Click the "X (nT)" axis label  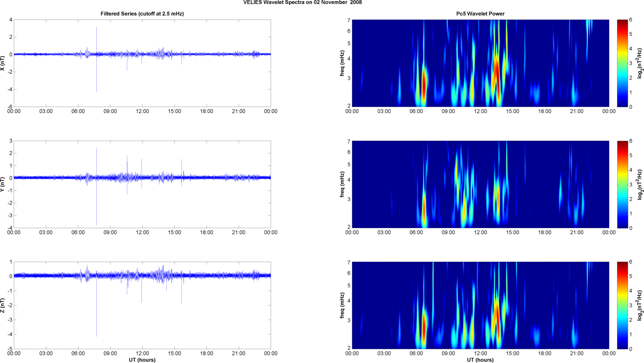3,63
